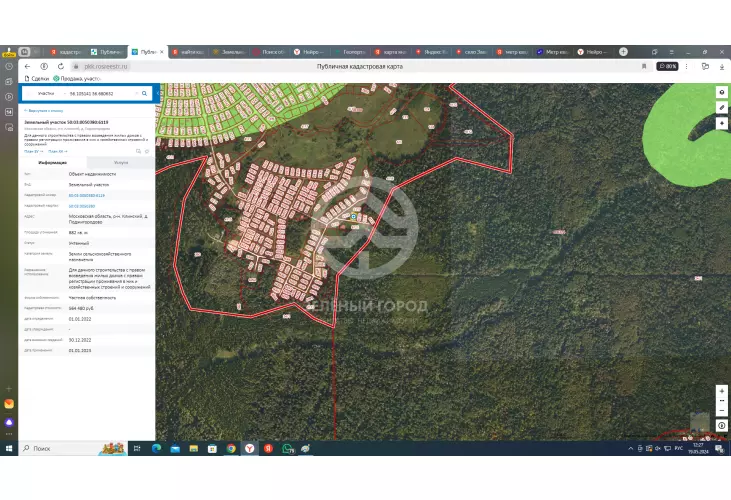Viewport: 731px width, 500px height.
Task: Open the 'Продажа участ' bookmark
Action: [77, 79]
